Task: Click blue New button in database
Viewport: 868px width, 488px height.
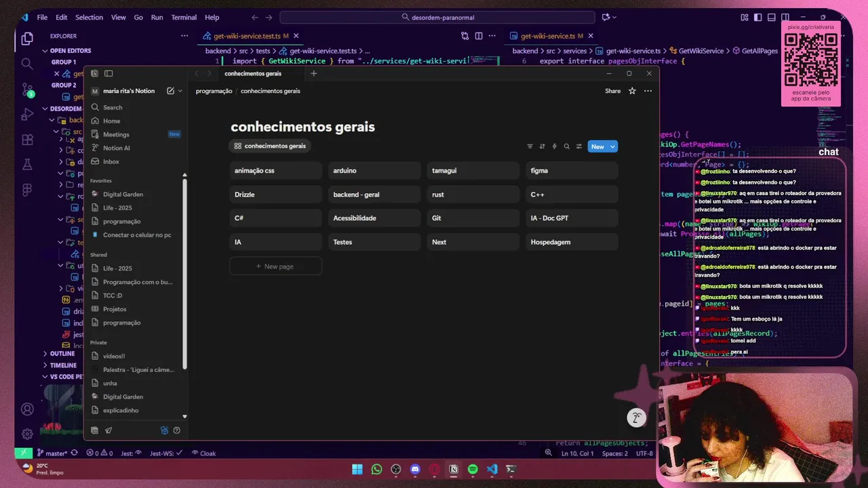Action: click(597, 146)
